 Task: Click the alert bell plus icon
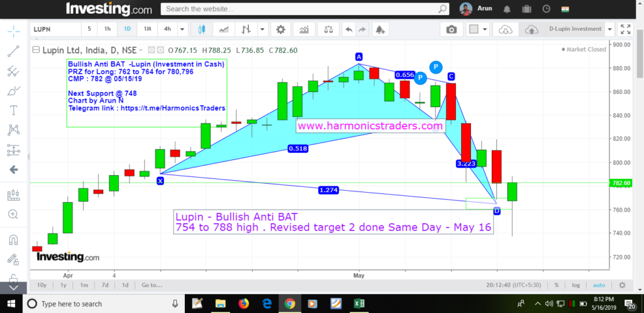(x=379, y=30)
